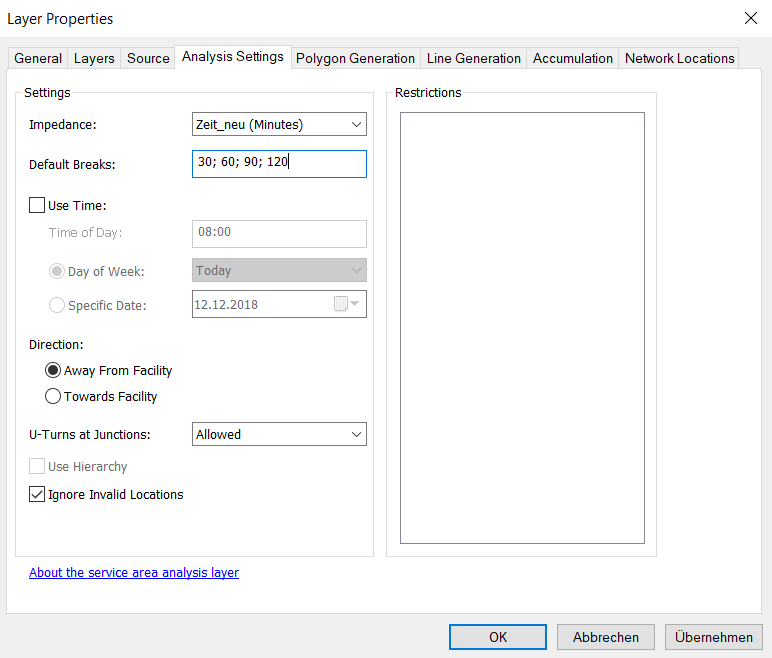Image resolution: width=772 pixels, height=658 pixels.
Task: Switch to Polygon Generation tab
Action: point(355,58)
